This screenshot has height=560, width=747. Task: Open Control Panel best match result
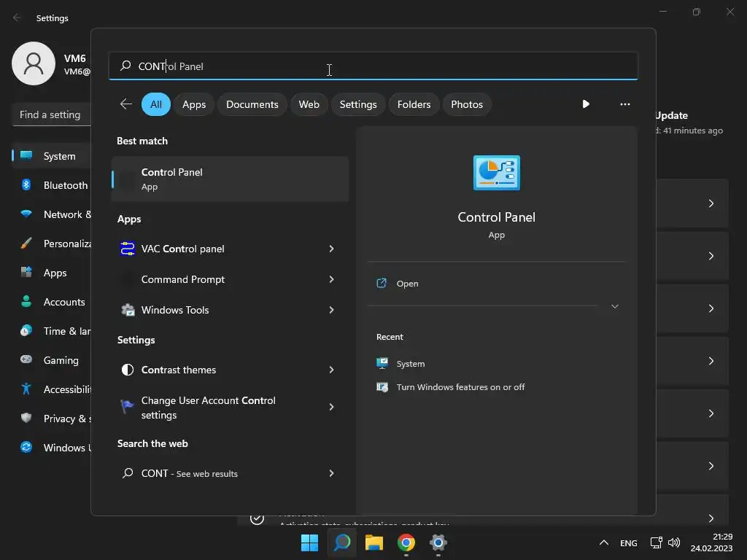point(230,179)
